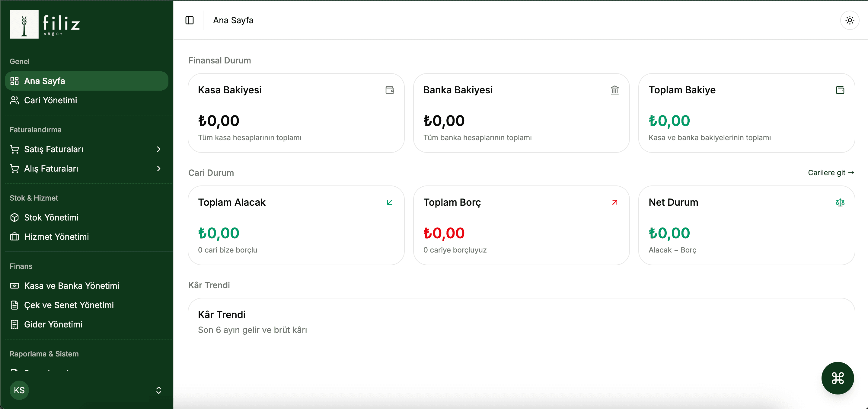The width and height of the screenshot is (868, 409).
Task: Click the Hizmet Yönetimi briefcase icon
Action: (14, 237)
